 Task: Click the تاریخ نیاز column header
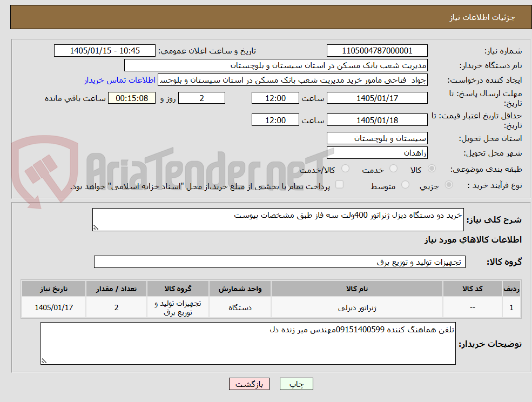coord(53,289)
